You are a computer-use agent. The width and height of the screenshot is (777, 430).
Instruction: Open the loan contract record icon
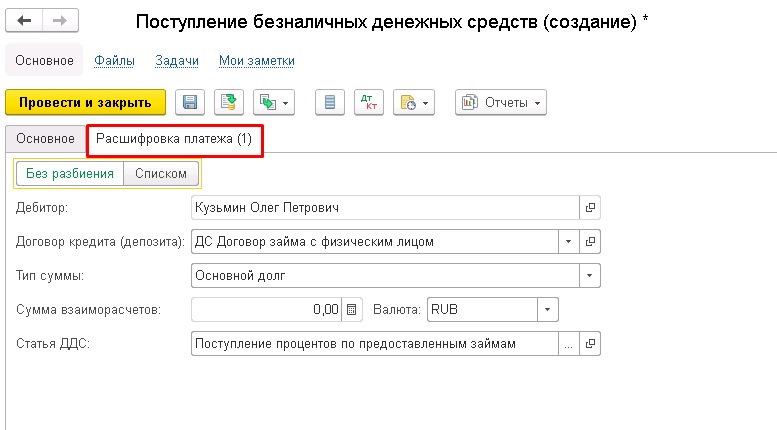pyautogui.click(x=590, y=242)
